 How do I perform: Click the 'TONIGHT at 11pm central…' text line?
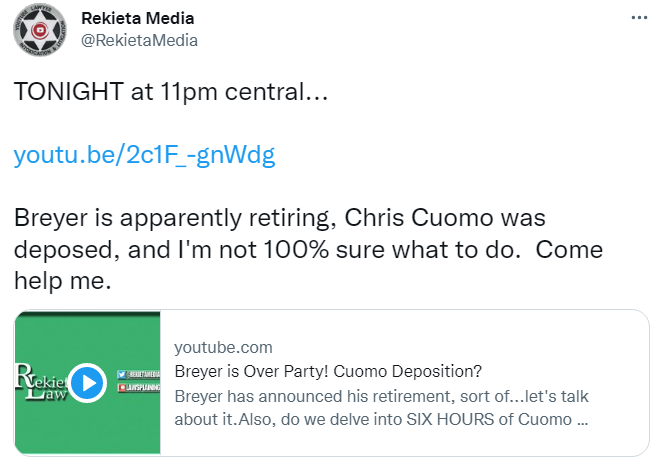click(171, 92)
